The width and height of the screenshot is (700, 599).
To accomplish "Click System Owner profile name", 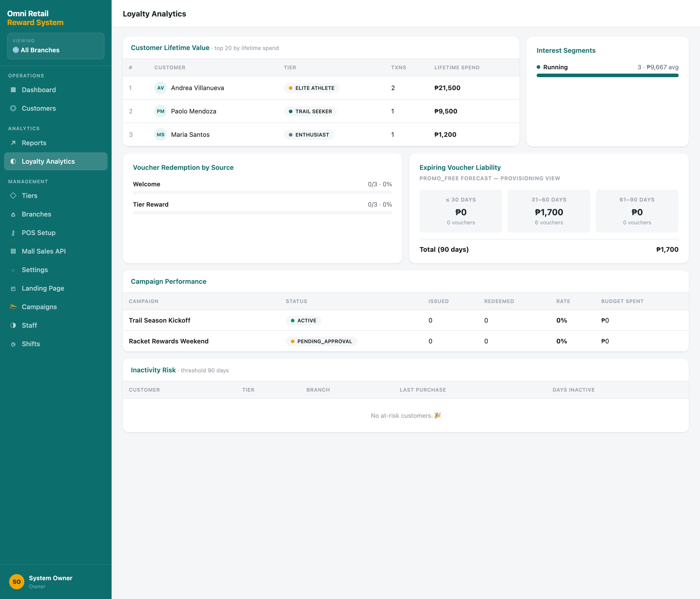I will 51,578.
